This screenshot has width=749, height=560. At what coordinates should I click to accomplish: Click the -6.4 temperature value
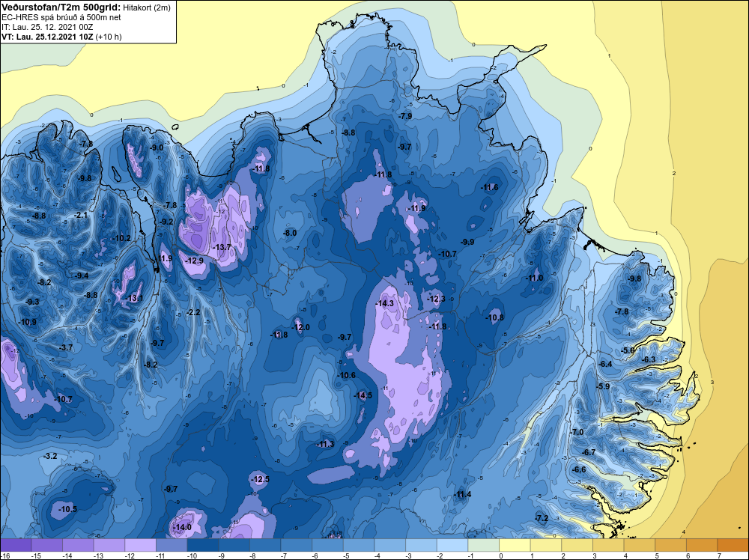pos(606,364)
